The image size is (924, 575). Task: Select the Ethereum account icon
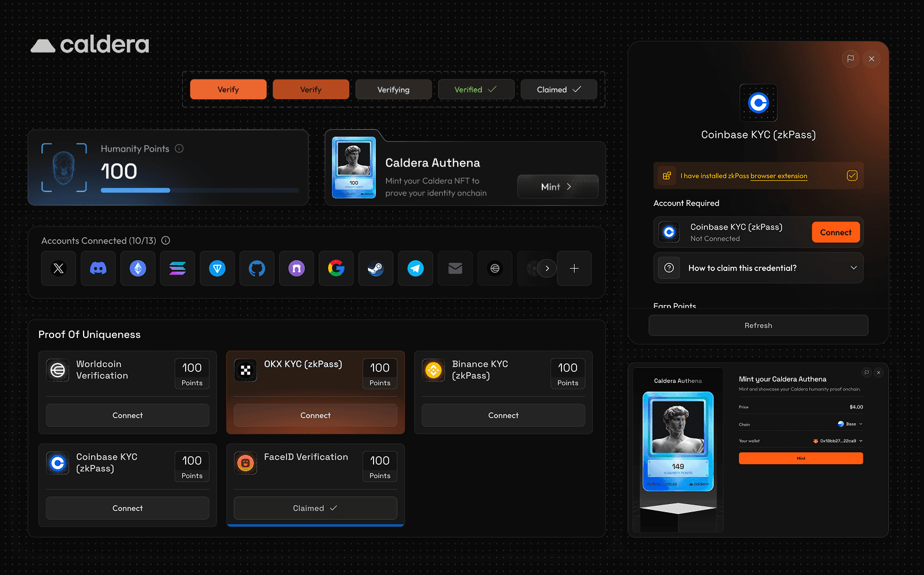(138, 268)
